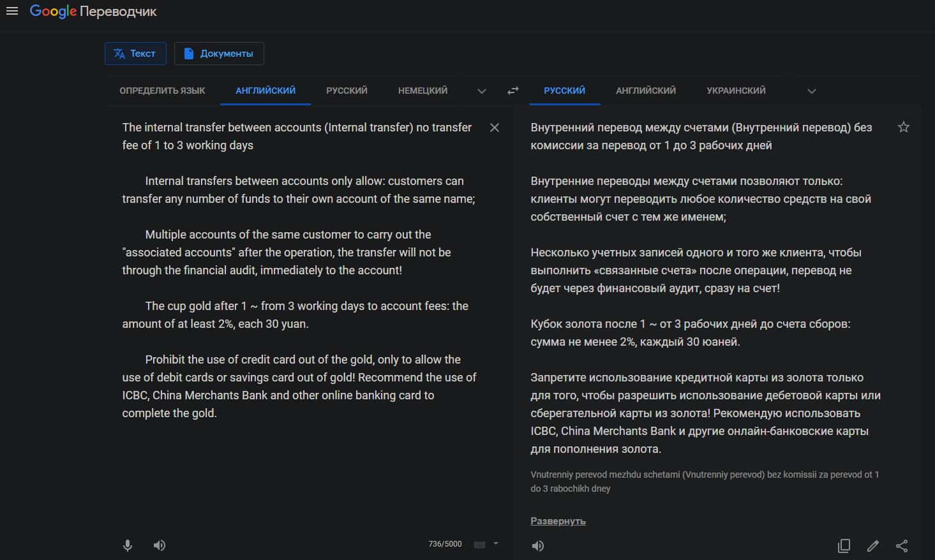Select Немецкий as source language
This screenshot has width=935, height=560.
click(x=423, y=91)
